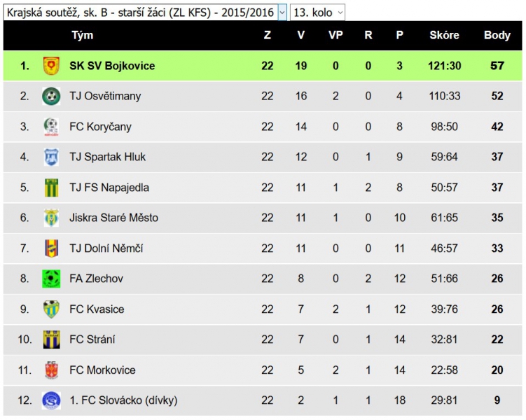Viewport: 526px width, 420px height.
Task: Click the TJ Spartak Hluk blue crest
Action: [x=51, y=157]
